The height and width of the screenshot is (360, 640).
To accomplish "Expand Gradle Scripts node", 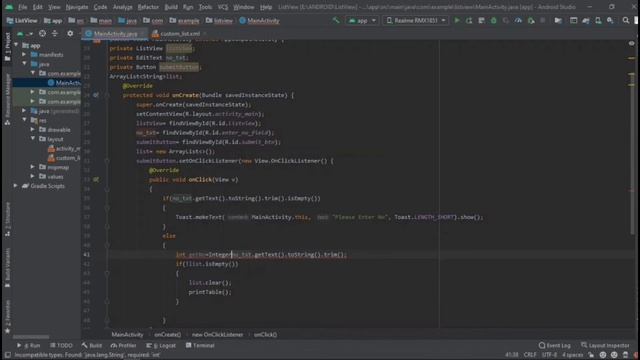I will [16, 186].
